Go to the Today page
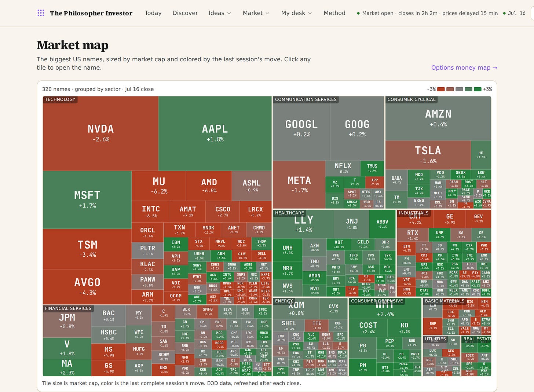This screenshot has width=534, height=392. point(153,13)
